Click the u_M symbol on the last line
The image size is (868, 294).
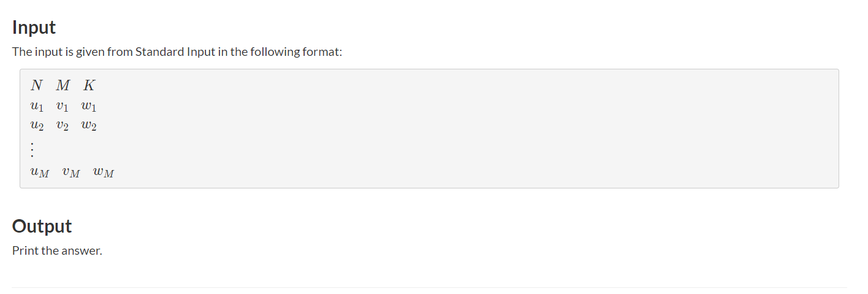coord(39,172)
